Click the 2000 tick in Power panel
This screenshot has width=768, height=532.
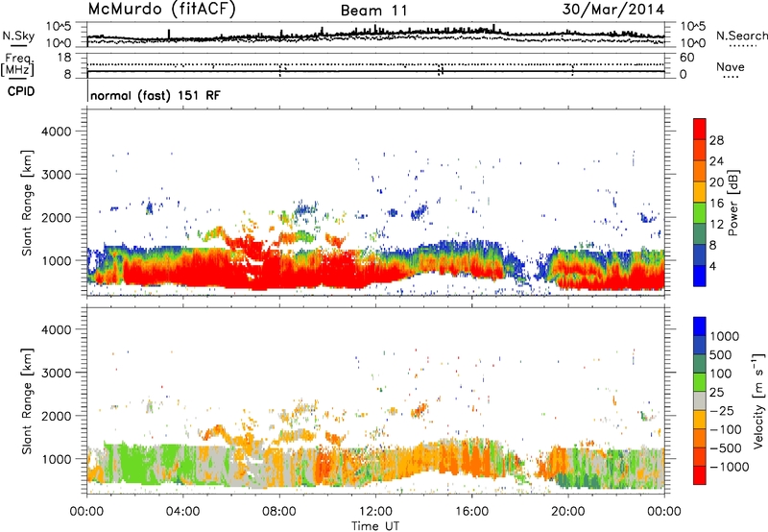click(x=57, y=217)
